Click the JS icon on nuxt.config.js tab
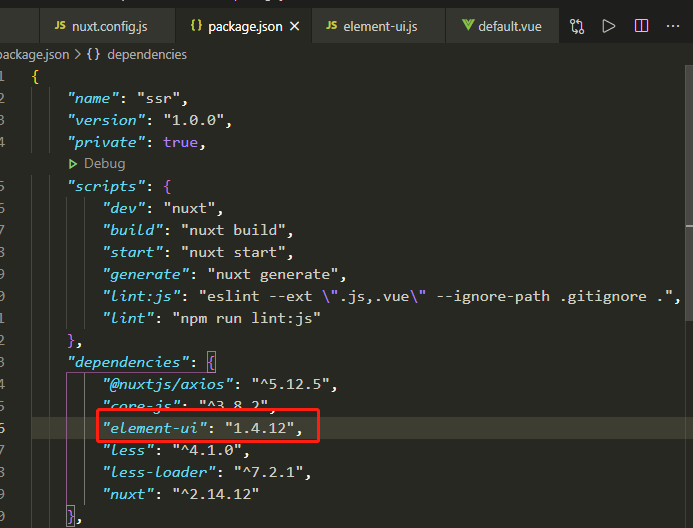The height and width of the screenshot is (528, 693). (60, 26)
